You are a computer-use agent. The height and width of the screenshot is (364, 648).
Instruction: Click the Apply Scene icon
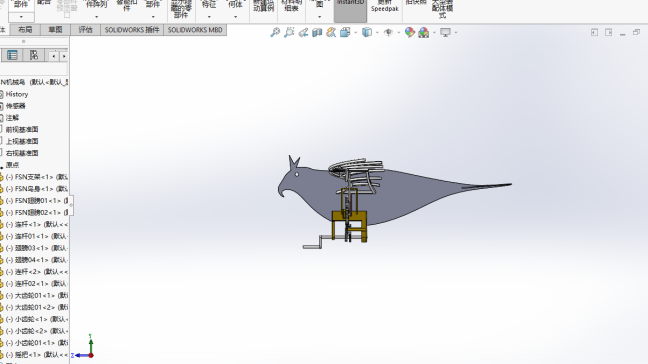[424, 32]
